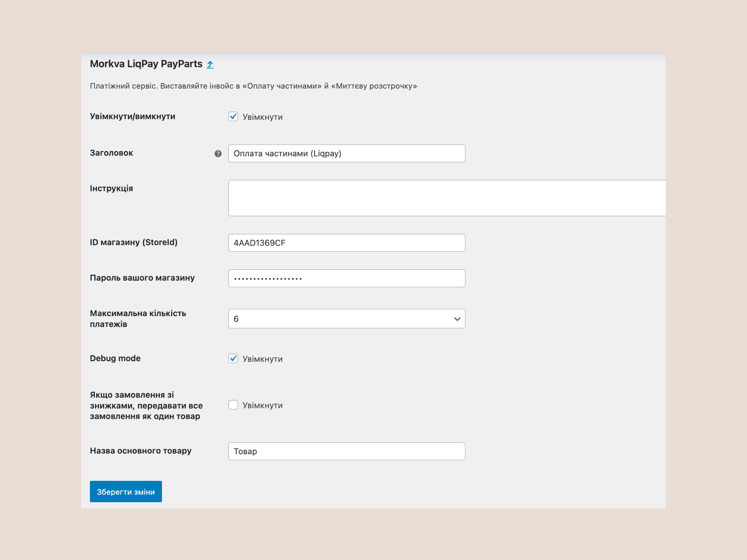The image size is (747, 560).
Task: Focus the Заголовок text field
Action: coord(346,154)
